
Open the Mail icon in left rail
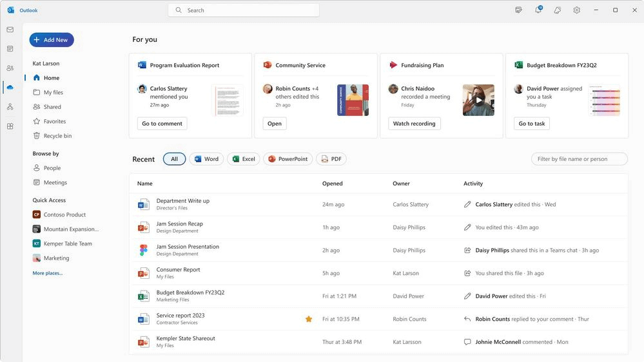(x=10, y=30)
